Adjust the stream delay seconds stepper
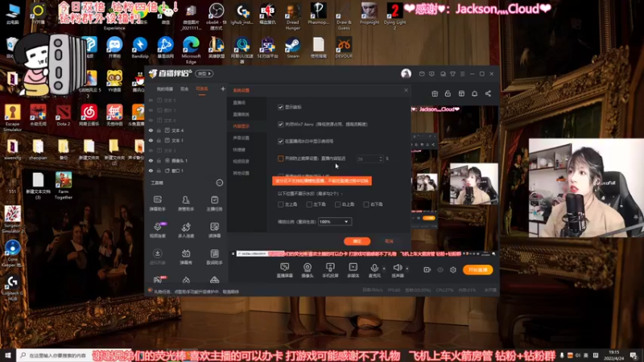Viewport: 644px width, 362px height. (x=381, y=158)
